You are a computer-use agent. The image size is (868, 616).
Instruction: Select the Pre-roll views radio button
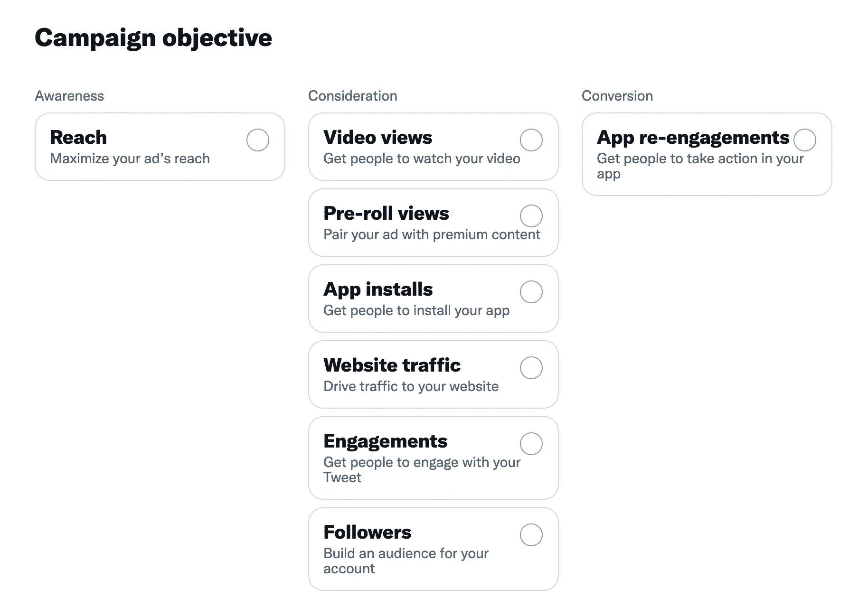coord(530,216)
